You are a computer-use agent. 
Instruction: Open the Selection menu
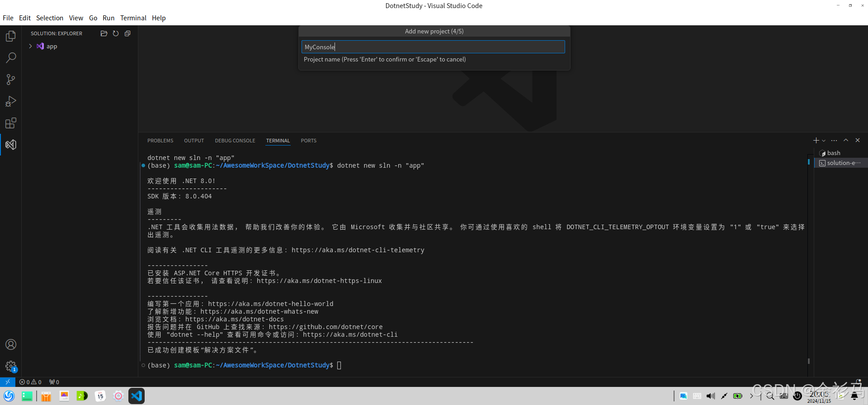tap(50, 18)
